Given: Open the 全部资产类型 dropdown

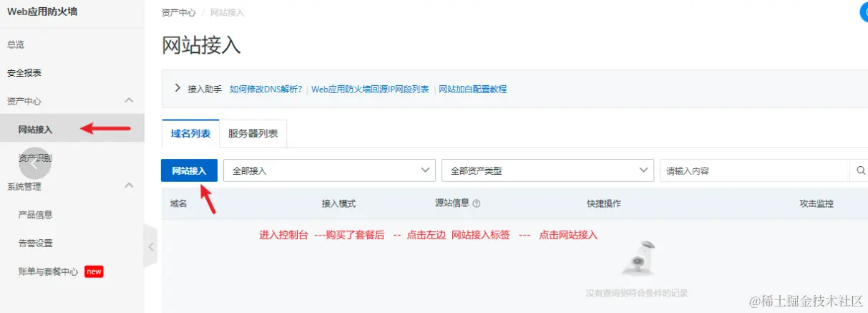Looking at the screenshot, I should (547, 170).
